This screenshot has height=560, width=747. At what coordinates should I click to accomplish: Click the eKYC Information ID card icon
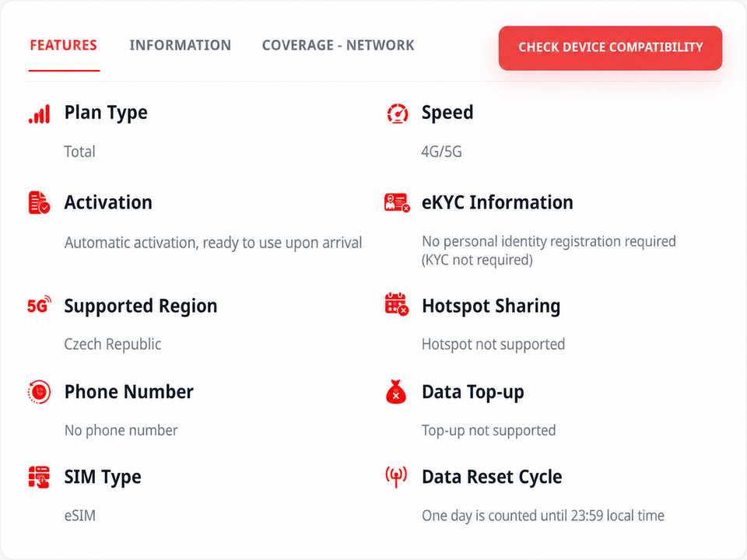coord(397,203)
